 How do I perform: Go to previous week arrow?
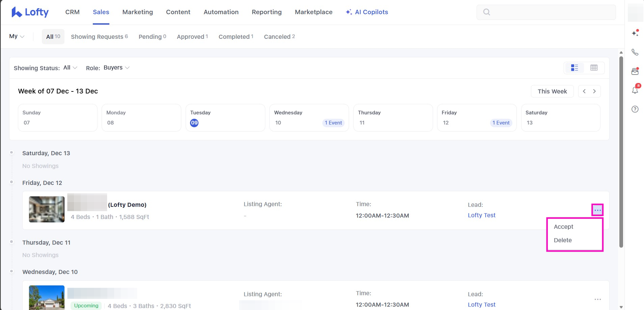(x=584, y=91)
